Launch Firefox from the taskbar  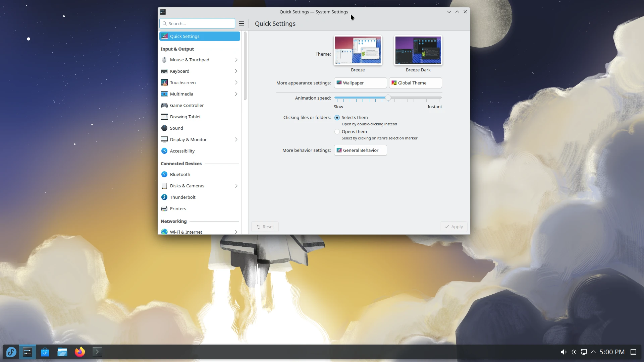click(79, 352)
